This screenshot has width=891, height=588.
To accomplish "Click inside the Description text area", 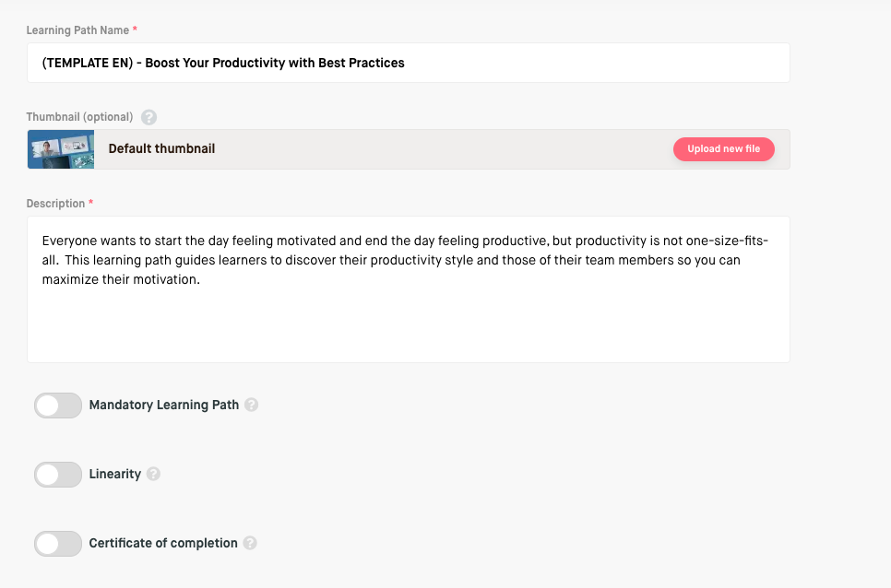I will (409, 289).
